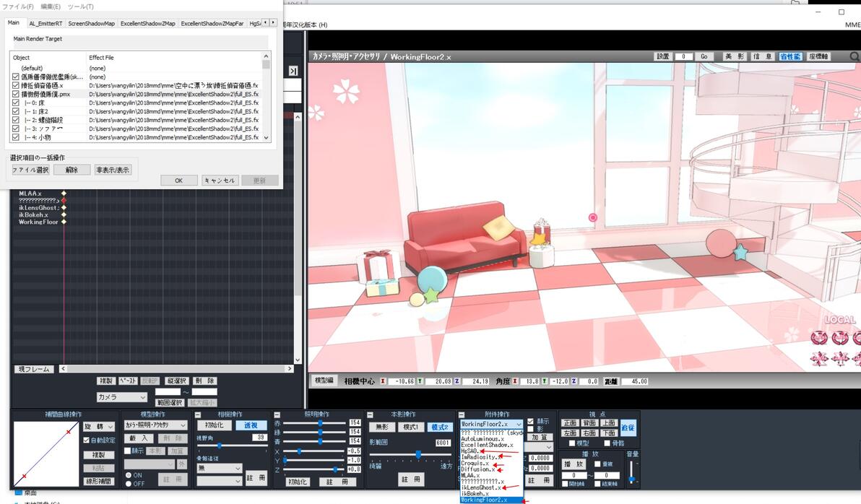The image size is (861, 504).
Task: Open the WorkingFloor2.x accessory dropdown
Action: 491,424
